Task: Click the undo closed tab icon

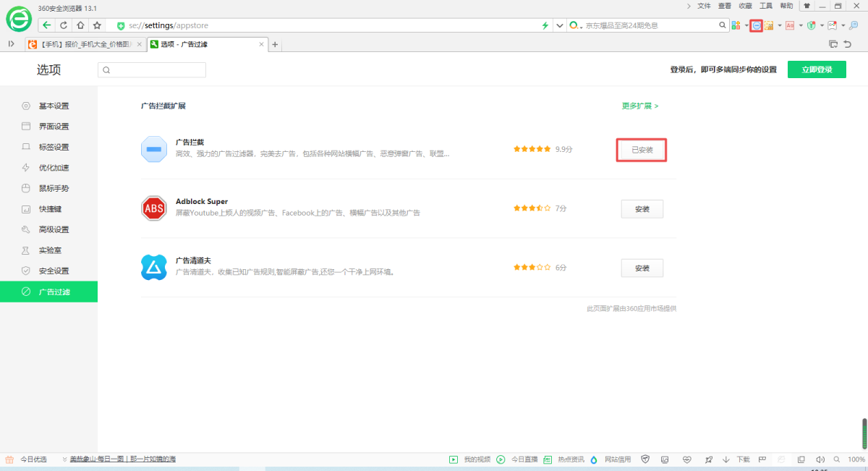Action: point(848,44)
